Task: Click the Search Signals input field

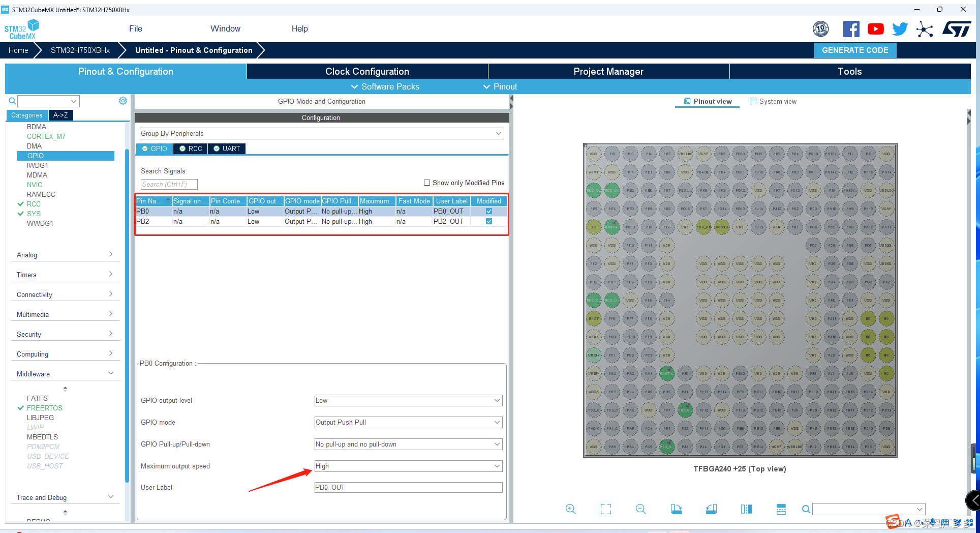Action: 169,184
